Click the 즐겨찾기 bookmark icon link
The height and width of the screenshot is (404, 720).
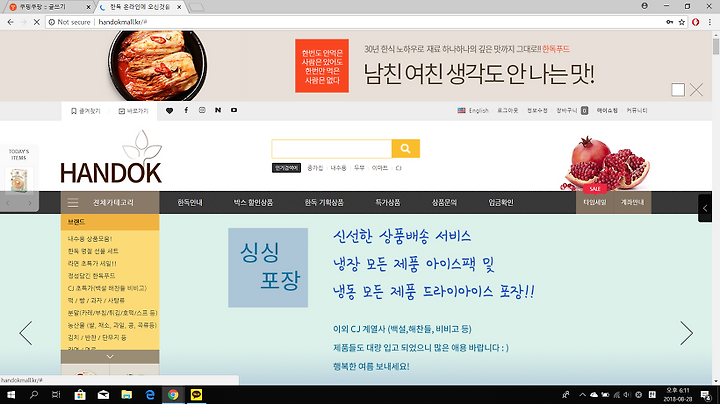click(85, 111)
